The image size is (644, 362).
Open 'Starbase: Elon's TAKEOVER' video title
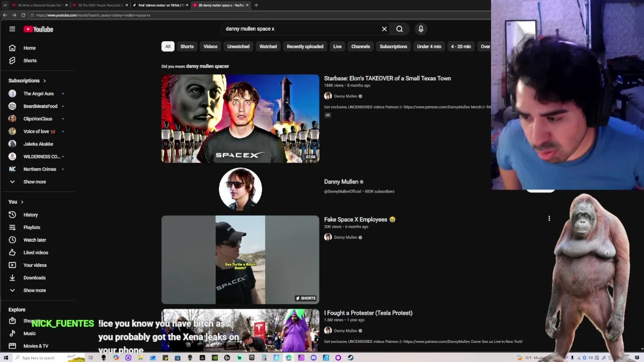coord(387,78)
